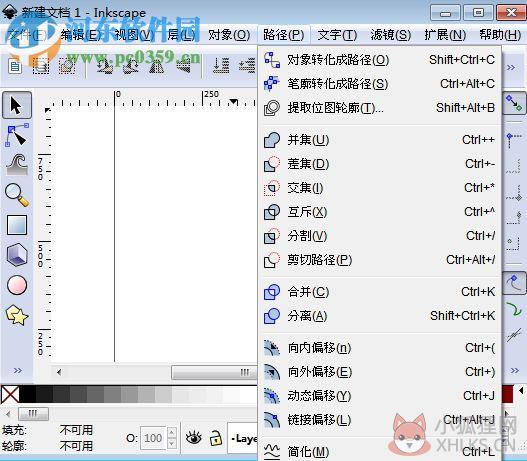527x461 pixels.
Task: Choose 分割(V) division entry
Action: (x=380, y=236)
